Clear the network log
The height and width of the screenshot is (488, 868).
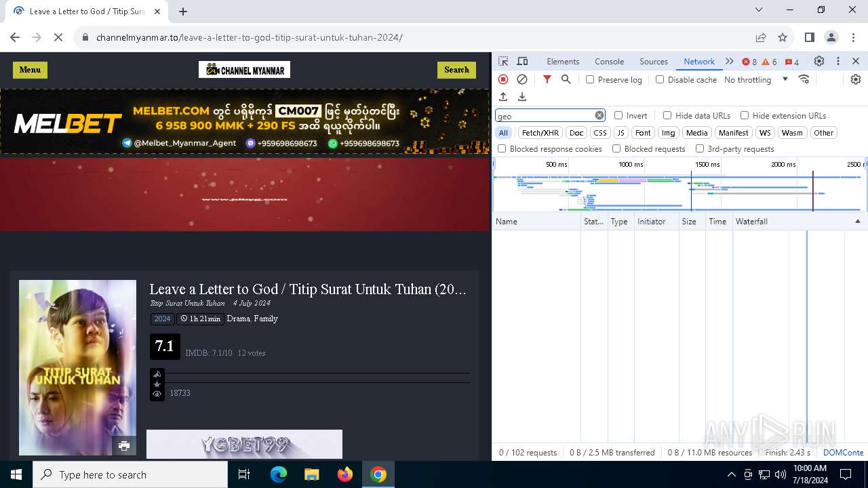click(522, 79)
